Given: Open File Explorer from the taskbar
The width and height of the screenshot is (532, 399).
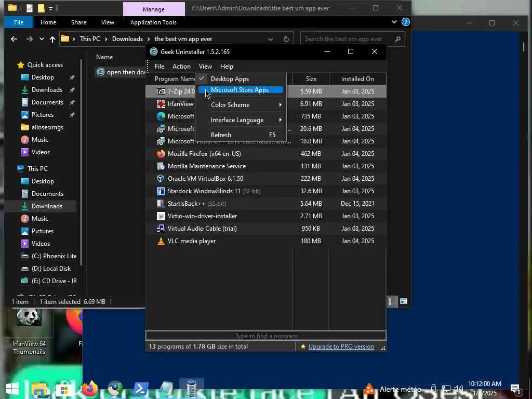Looking at the screenshot, I should 39,389.
